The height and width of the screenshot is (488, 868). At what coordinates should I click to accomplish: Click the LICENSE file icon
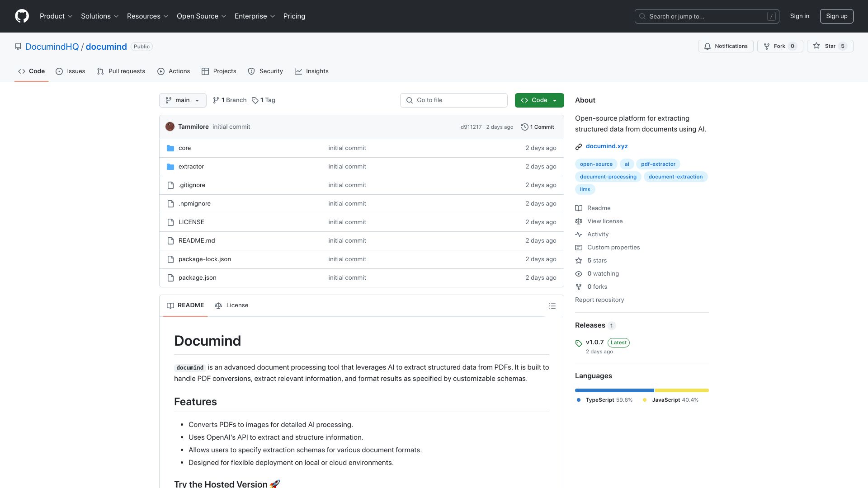coord(170,222)
